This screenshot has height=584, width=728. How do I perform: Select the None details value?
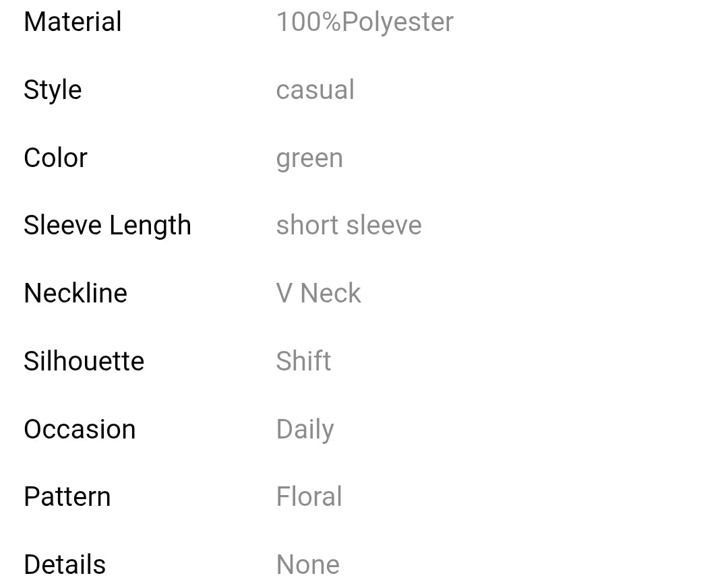tap(307, 564)
